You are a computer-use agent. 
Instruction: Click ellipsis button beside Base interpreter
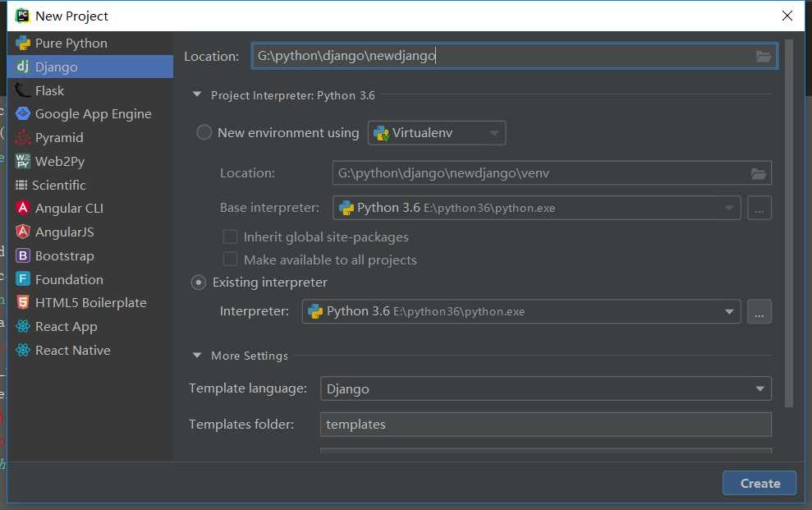pos(759,208)
